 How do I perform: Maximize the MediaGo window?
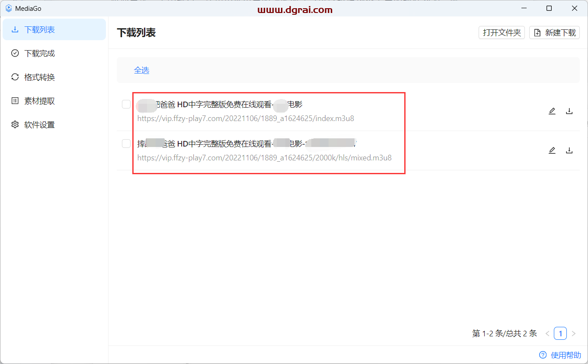pyautogui.click(x=549, y=8)
